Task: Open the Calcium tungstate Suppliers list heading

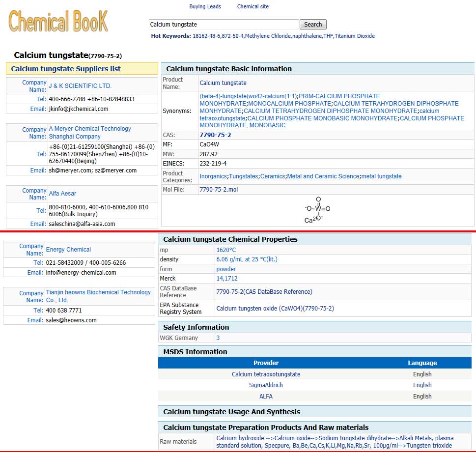Action: tap(66, 69)
